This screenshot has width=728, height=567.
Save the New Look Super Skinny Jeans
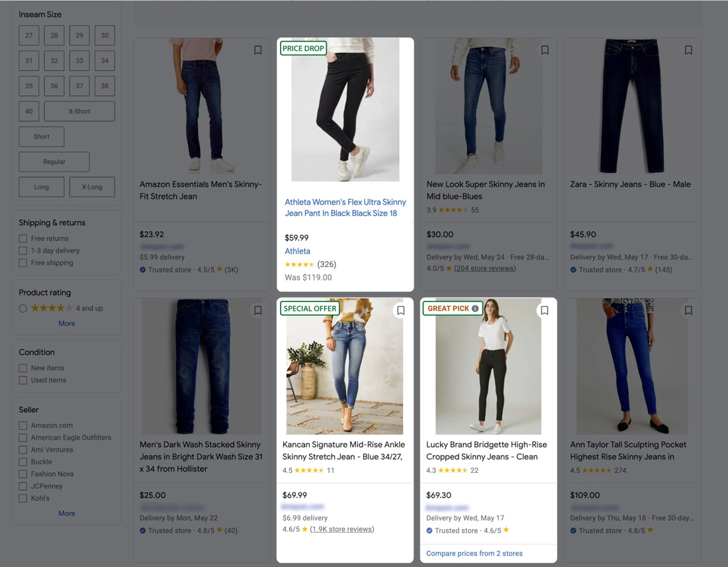tap(545, 50)
